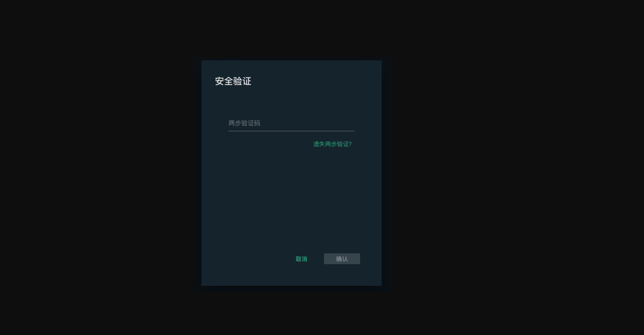
Task: Click the 取消 button
Action: (301, 259)
